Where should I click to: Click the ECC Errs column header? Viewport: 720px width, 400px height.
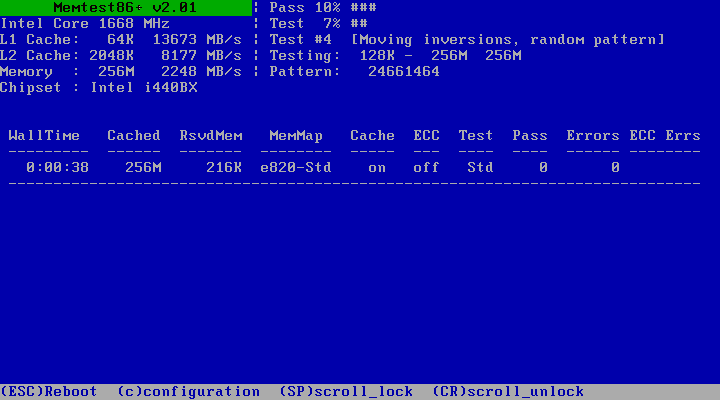tap(665, 135)
